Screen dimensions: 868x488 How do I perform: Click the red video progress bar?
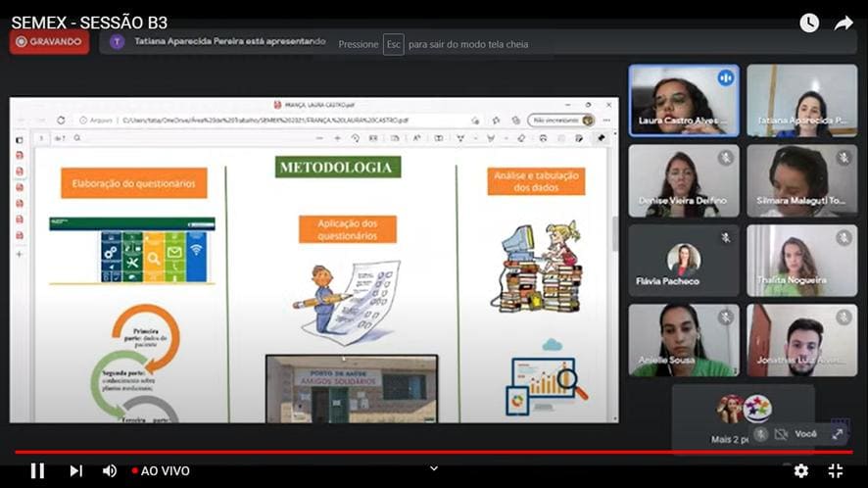point(433,453)
